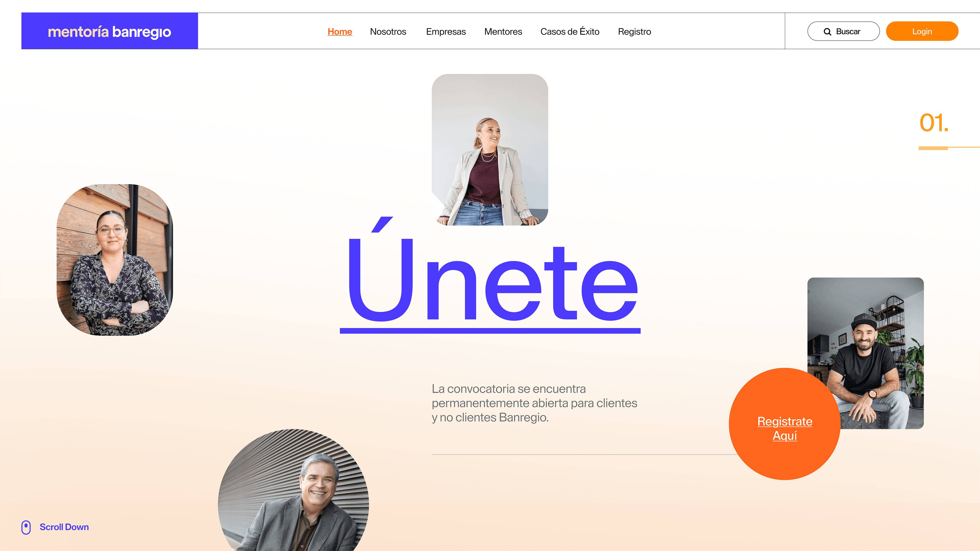Open photo of woman with glasses
This screenshot has height=551, width=980.
click(x=115, y=260)
